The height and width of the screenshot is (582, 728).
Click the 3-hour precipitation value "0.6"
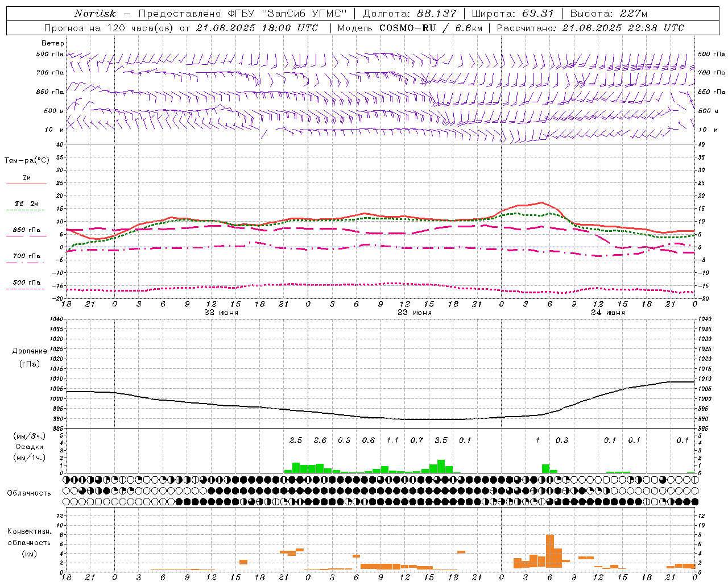(369, 440)
